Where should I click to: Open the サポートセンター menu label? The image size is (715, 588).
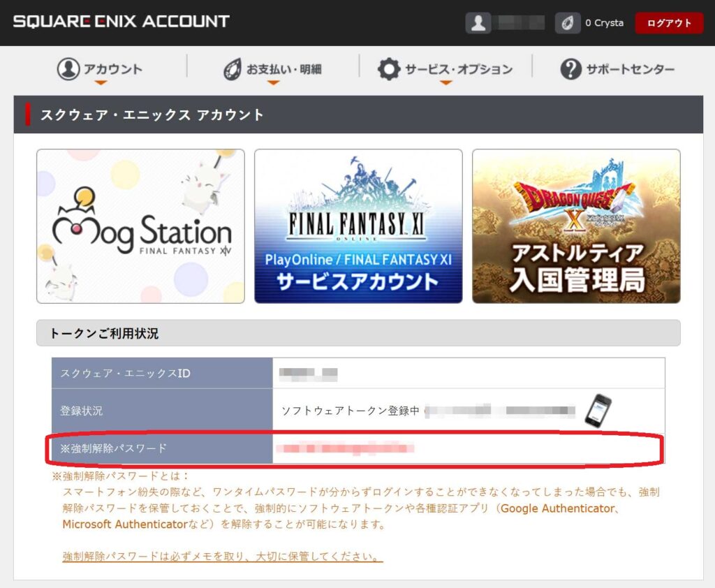click(630, 69)
